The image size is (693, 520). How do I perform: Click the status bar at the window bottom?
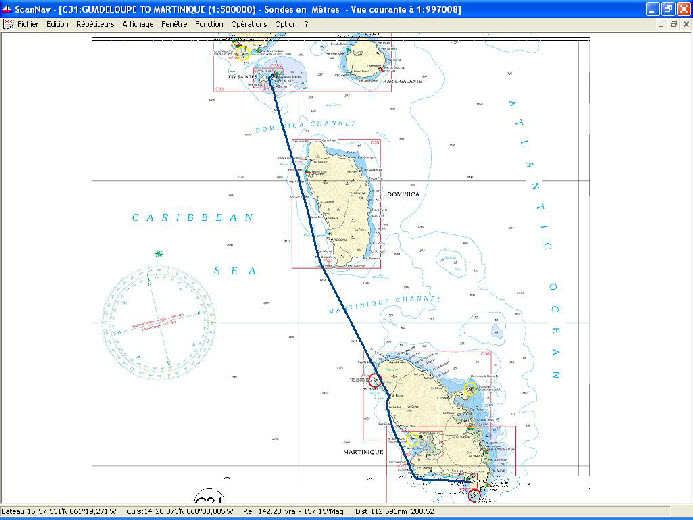346,511
